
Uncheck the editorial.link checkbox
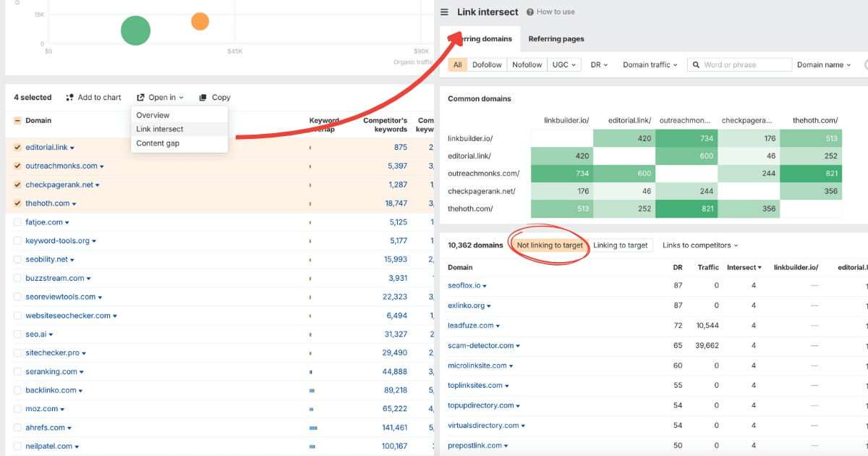click(x=17, y=147)
